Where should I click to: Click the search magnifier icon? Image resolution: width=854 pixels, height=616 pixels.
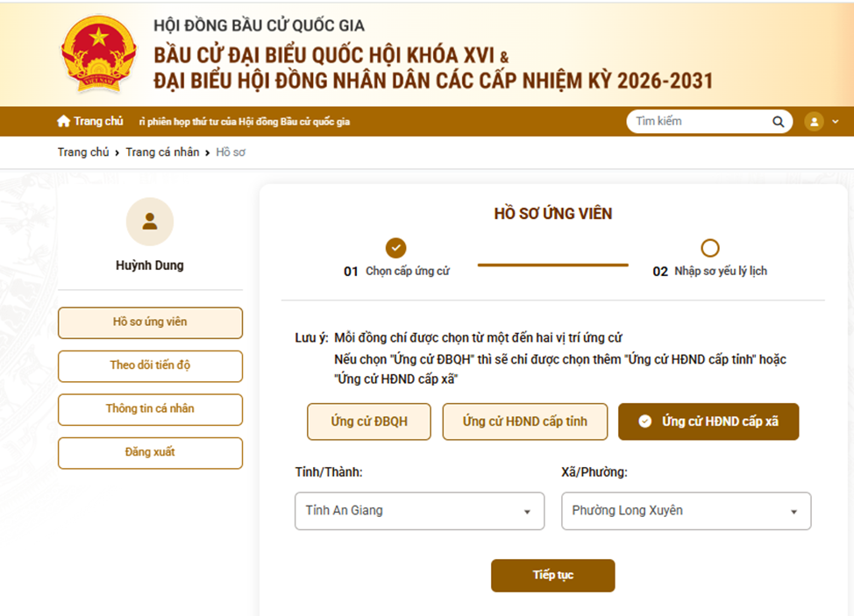[x=778, y=122]
